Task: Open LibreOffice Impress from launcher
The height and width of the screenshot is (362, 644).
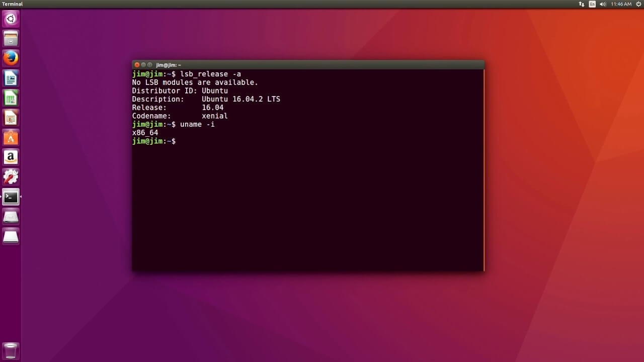Action: point(11,118)
